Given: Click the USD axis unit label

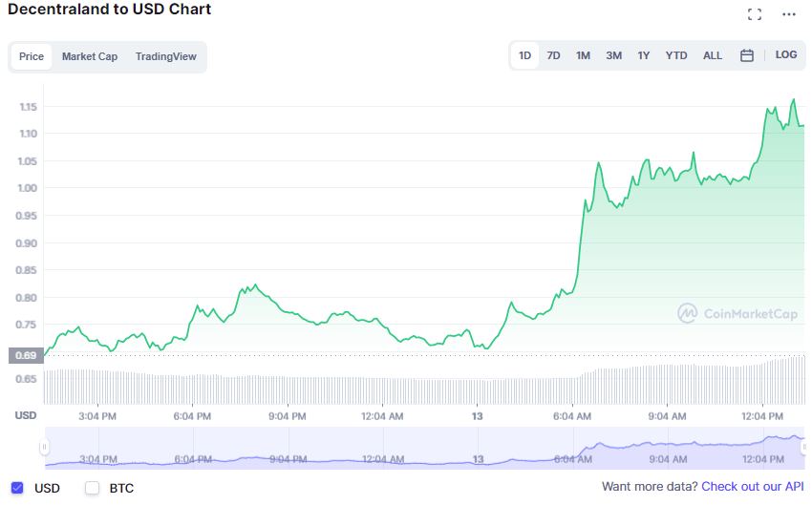Looking at the screenshot, I should tap(26, 415).
